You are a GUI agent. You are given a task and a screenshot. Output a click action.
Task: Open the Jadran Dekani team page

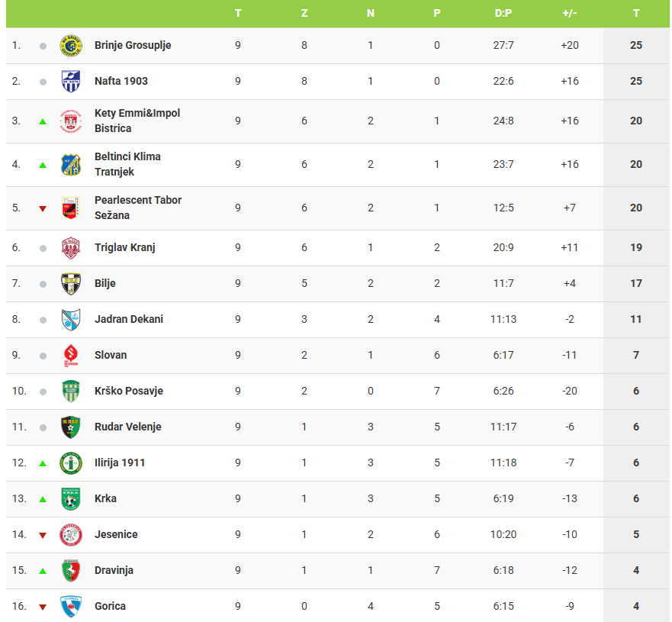click(129, 319)
